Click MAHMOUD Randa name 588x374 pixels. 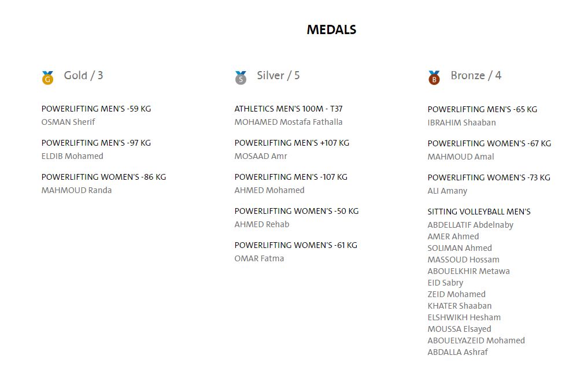pos(76,190)
